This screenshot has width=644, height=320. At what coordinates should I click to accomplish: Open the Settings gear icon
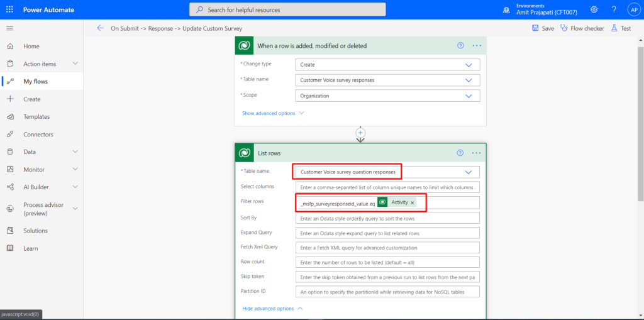[594, 9]
